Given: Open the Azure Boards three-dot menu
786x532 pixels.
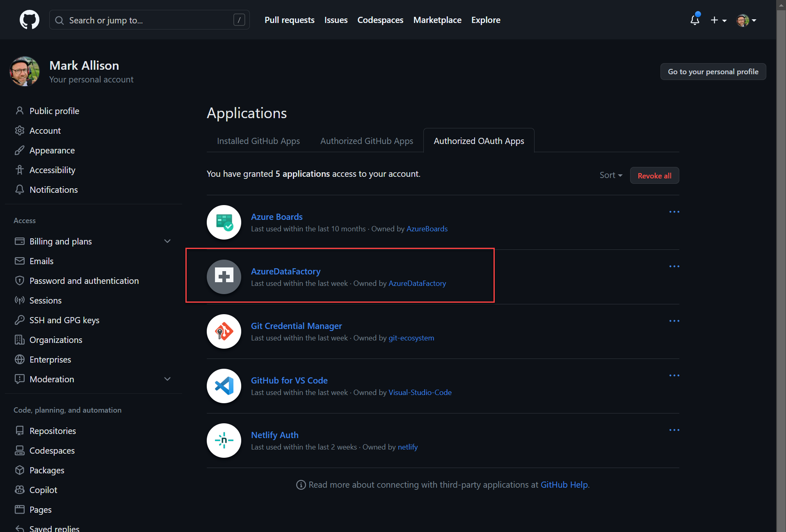Looking at the screenshot, I should click(x=674, y=212).
